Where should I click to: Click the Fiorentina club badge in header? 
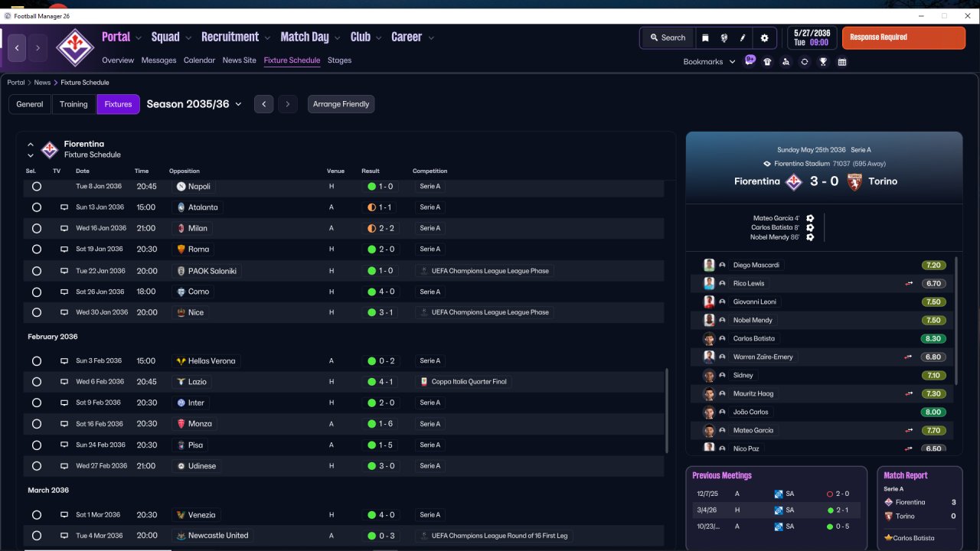(x=75, y=47)
